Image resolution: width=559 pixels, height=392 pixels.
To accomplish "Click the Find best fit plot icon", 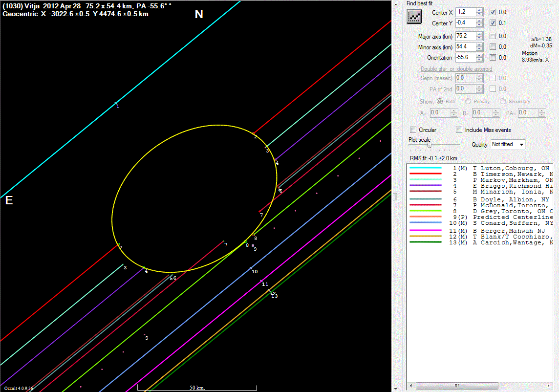I will pos(414,17).
